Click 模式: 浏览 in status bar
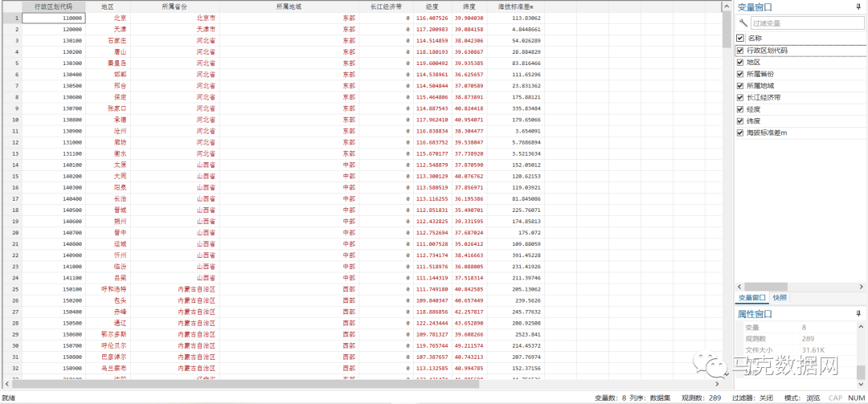Screen dimensions: 868x404 click(802, 398)
